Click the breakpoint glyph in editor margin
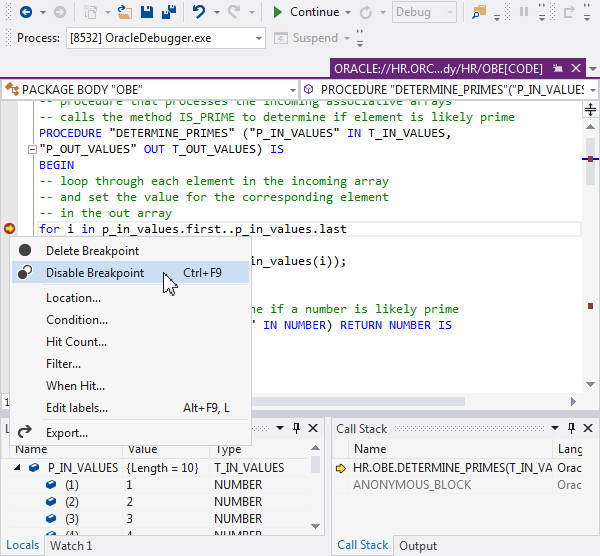 point(10,229)
